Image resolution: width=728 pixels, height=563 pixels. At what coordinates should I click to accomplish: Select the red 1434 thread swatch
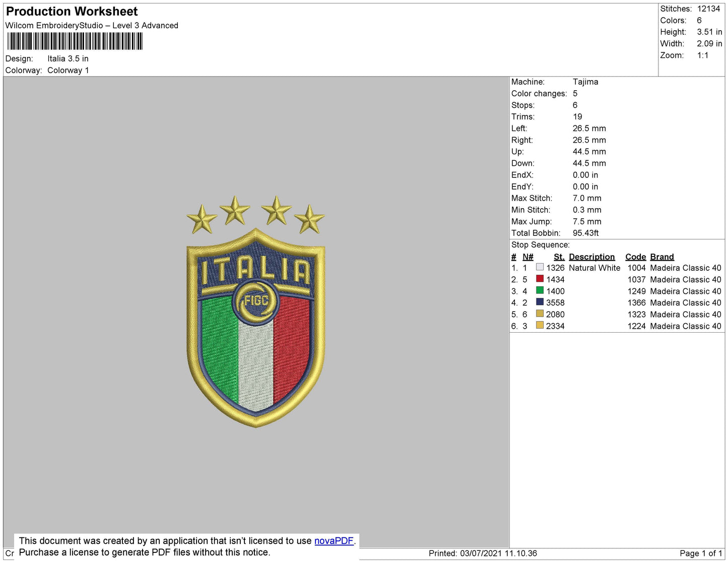tap(540, 279)
